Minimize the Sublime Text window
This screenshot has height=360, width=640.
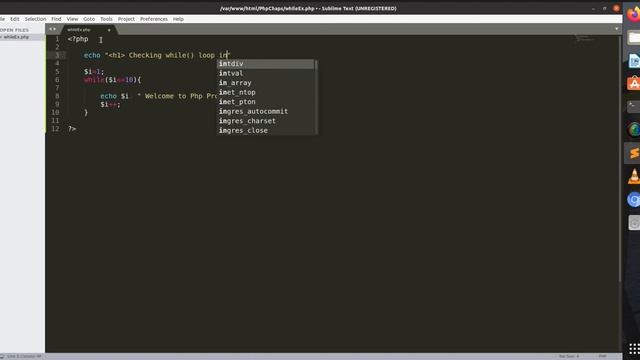click(593, 8)
